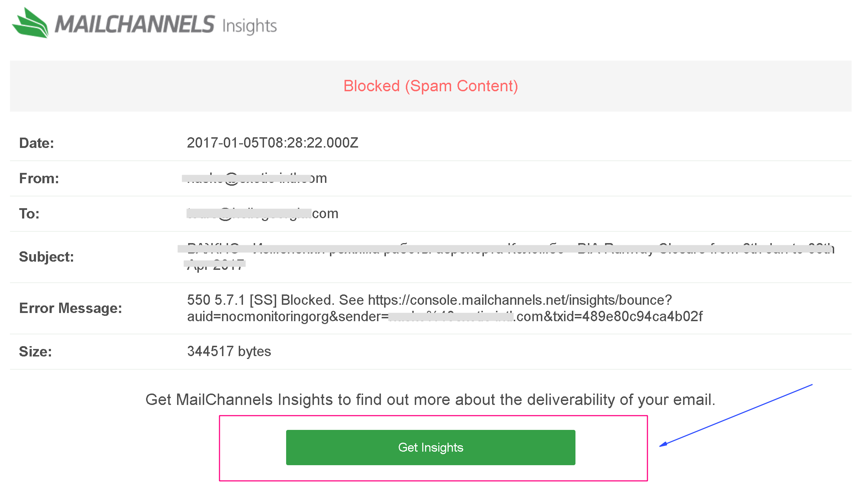Click the blue arrow annotation pointing at button
The height and width of the screenshot is (488, 868).
[736, 415]
